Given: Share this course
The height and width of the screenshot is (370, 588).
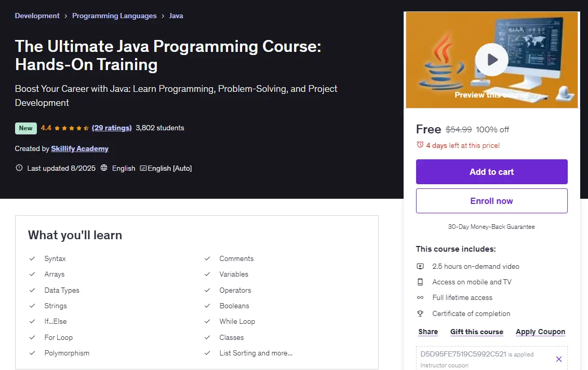Looking at the screenshot, I should (x=428, y=332).
